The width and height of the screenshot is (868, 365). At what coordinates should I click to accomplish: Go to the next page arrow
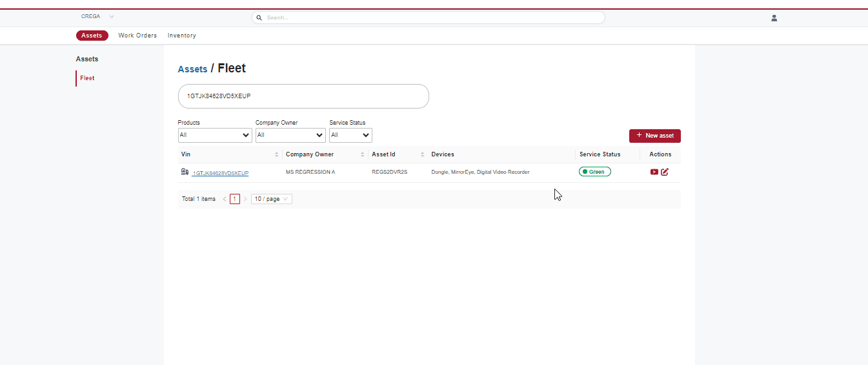tap(245, 199)
